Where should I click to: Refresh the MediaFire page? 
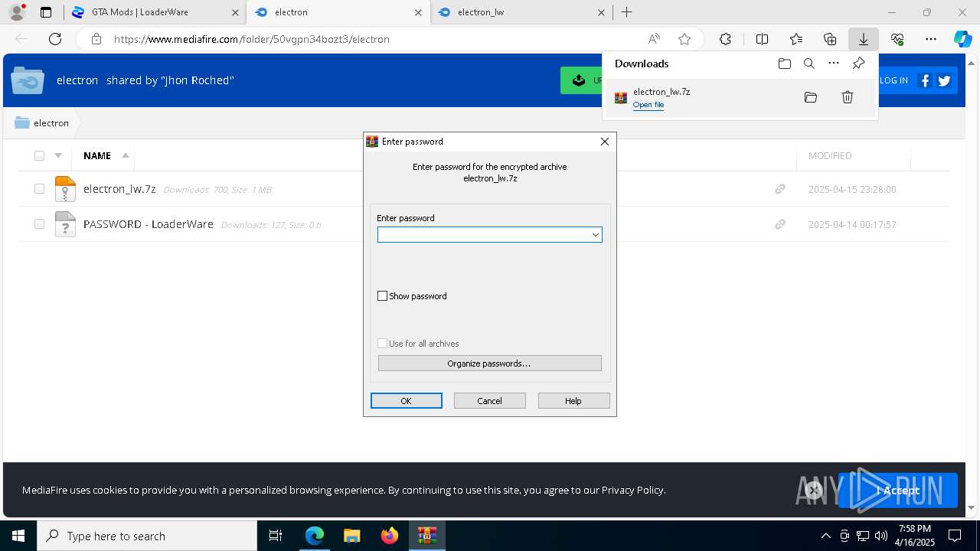55,39
